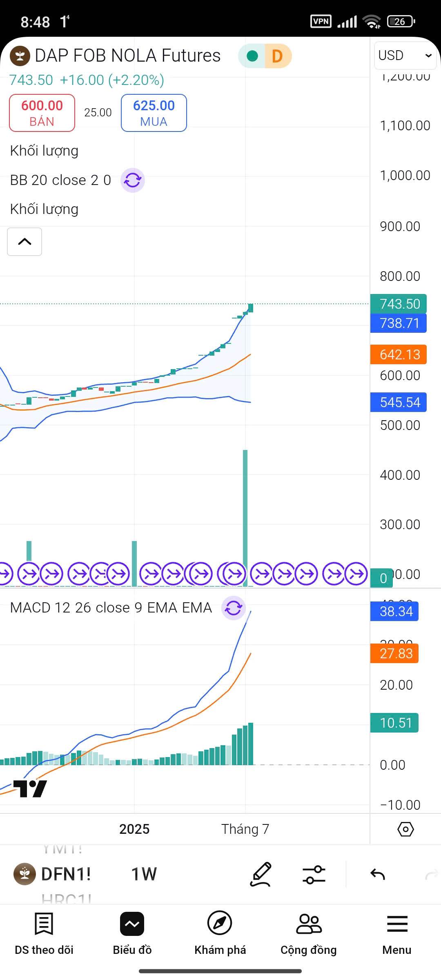The image size is (441, 980).
Task: Tap the 38.34 MACD value label
Action: [394, 611]
